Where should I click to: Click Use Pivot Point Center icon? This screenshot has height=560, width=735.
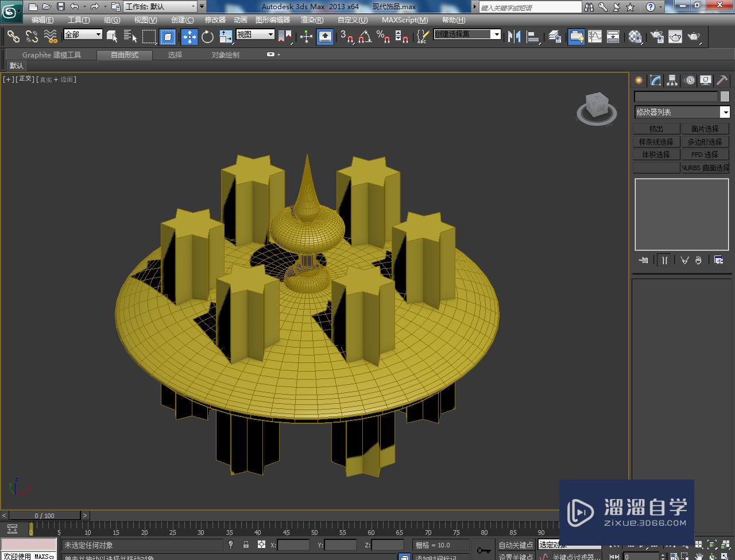pyautogui.click(x=285, y=37)
